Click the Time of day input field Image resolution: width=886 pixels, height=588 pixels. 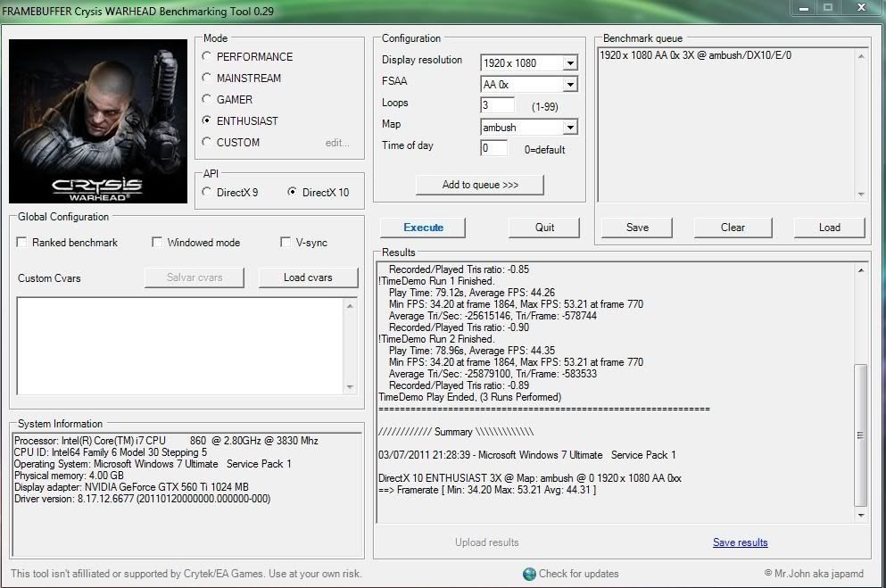click(493, 148)
